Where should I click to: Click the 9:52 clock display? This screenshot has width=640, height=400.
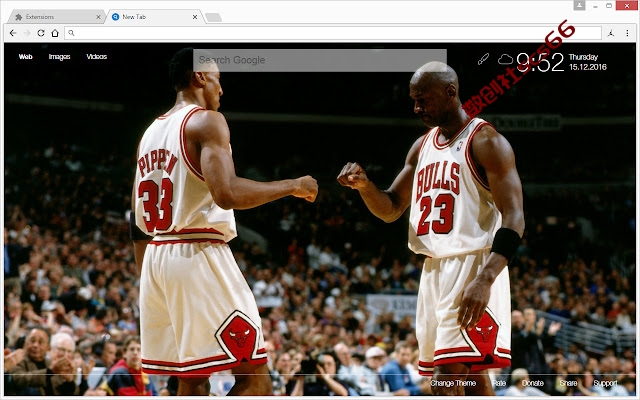click(540, 62)
